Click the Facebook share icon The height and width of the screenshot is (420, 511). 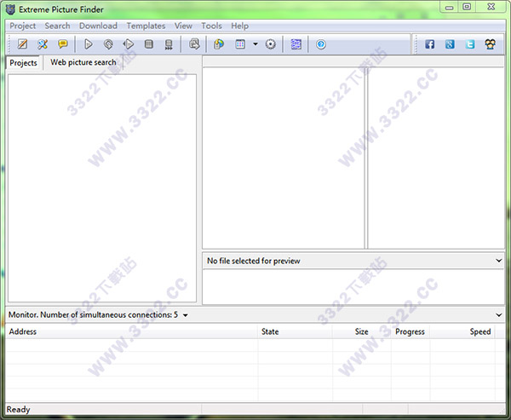(x=429, y=44)
